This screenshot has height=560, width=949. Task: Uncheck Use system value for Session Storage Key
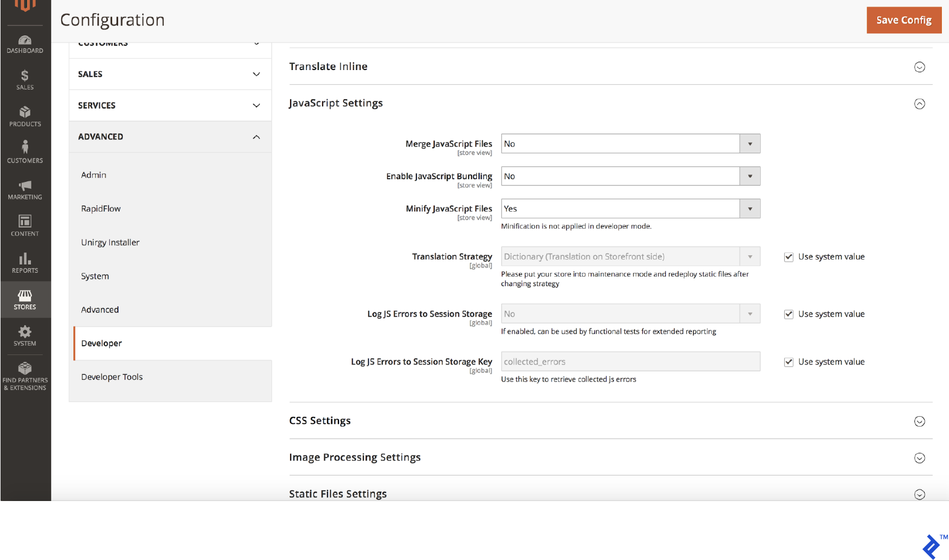[789, 362]
